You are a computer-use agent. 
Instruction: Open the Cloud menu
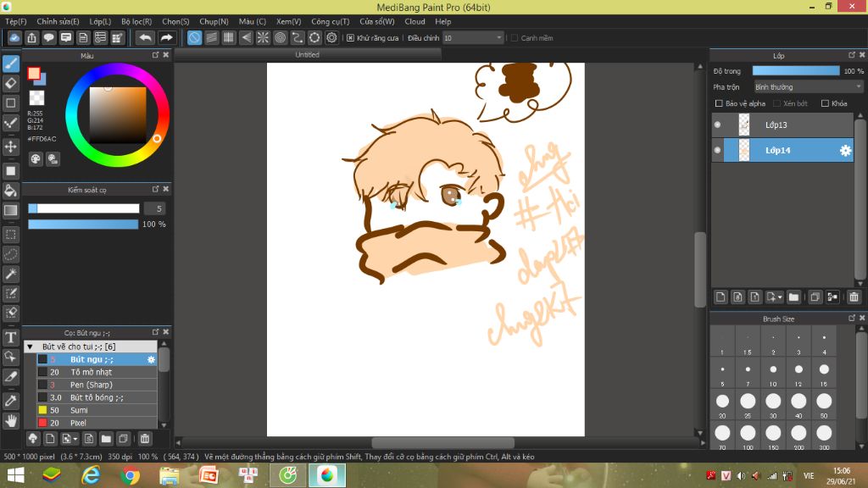(415, 21)
